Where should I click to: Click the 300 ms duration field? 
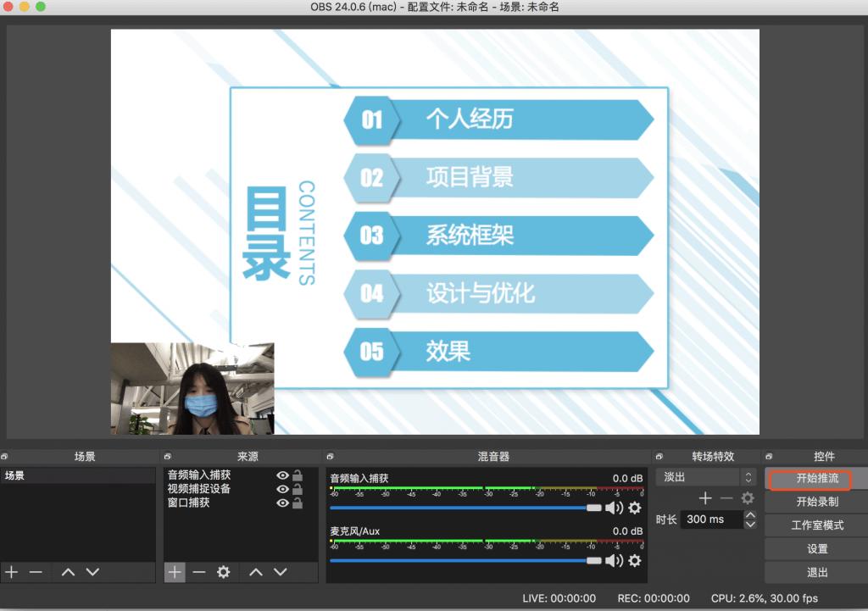712,519
